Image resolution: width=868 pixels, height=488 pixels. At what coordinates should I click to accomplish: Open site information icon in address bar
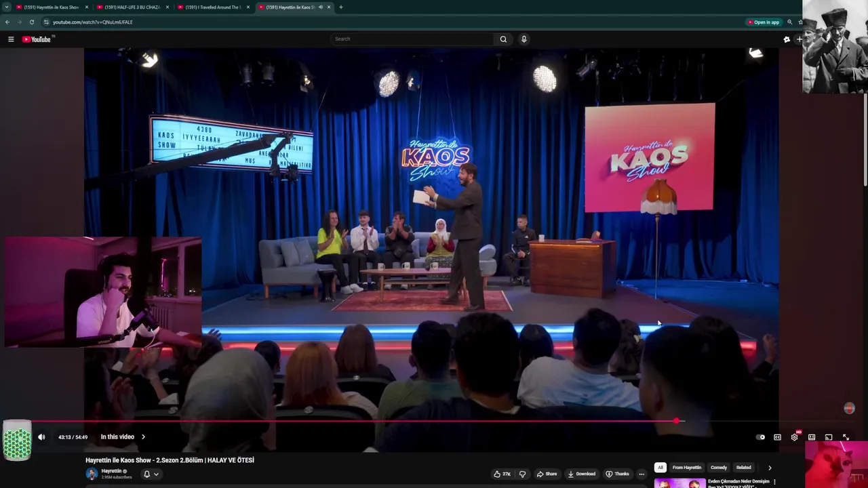[x=46, y=22]
